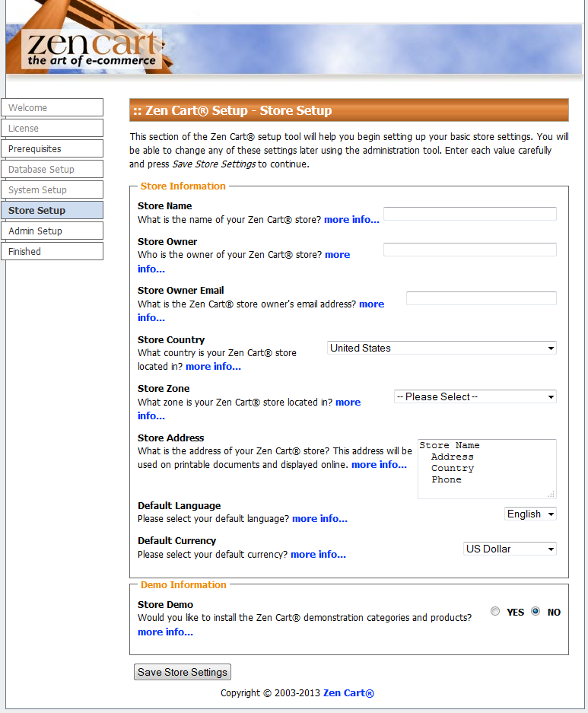This screenshot has width=588, height=713.
Task: Open more info link for Default Language
Action: pos(319,519)
